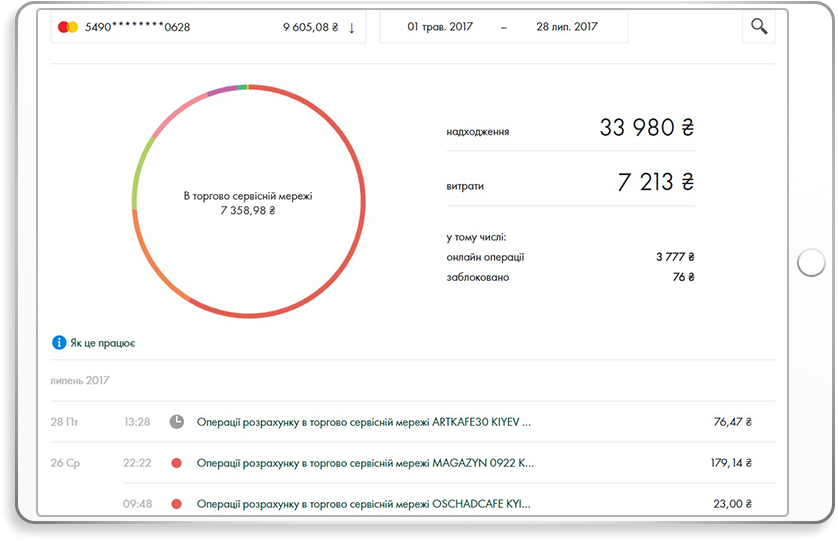
Task: Click the amount 179,14 ₴
Action: [731, 462]
